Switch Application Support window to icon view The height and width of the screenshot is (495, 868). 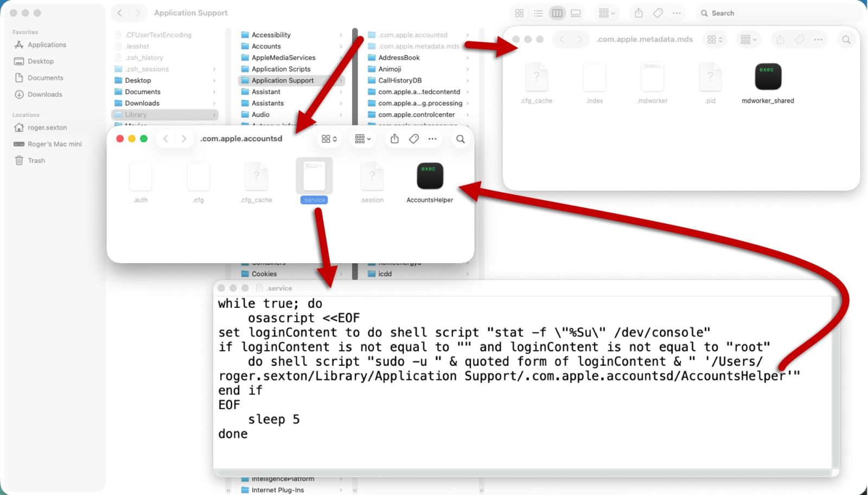tap(519, 13)
